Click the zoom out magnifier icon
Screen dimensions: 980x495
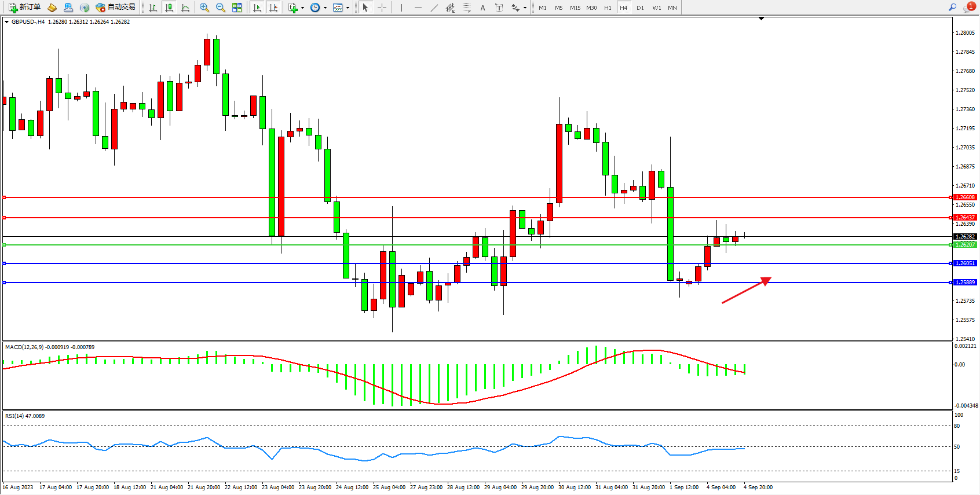[220, 8]
